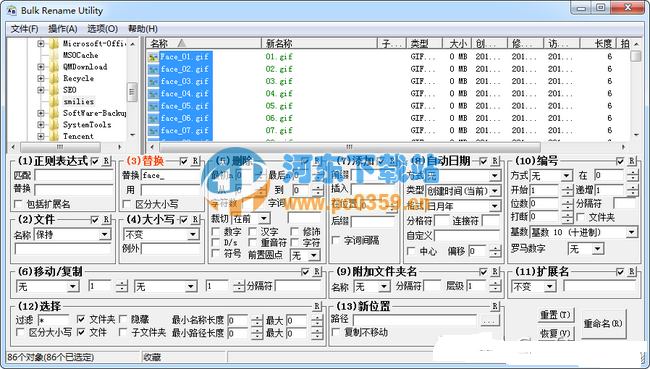This screenshot has height=369, width=650.
Task: Click the regex 匹配 input field
Action: pos(74,175)
